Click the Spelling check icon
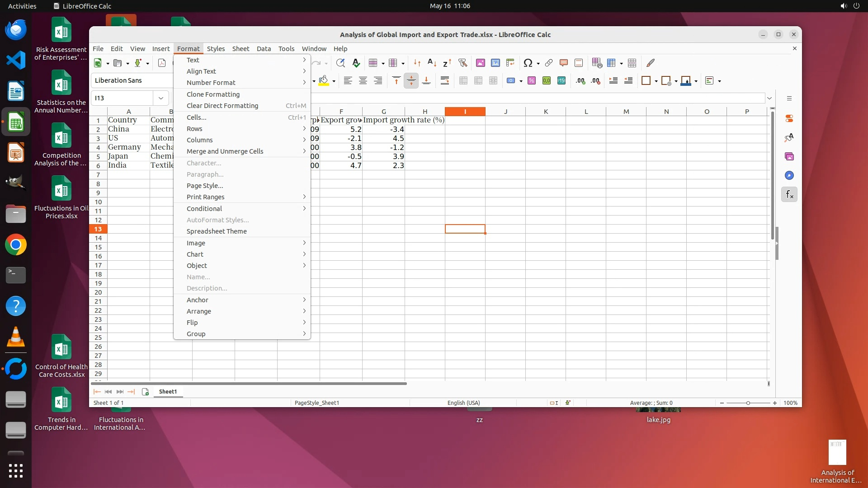The image size is (868, 488). [356, 63]
